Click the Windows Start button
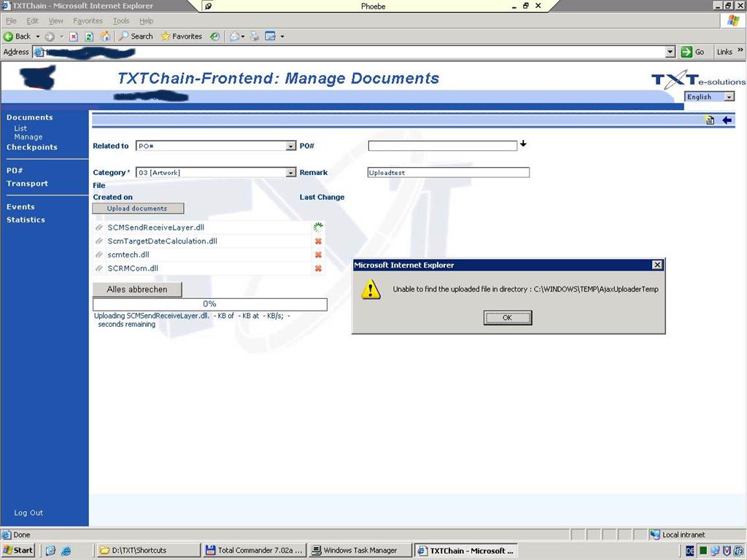 click(18, 551)
